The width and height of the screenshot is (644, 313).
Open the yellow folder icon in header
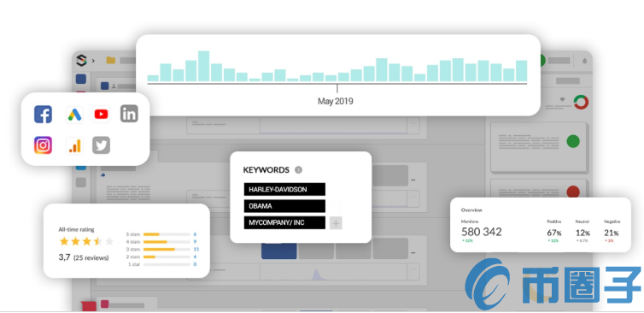110,60
